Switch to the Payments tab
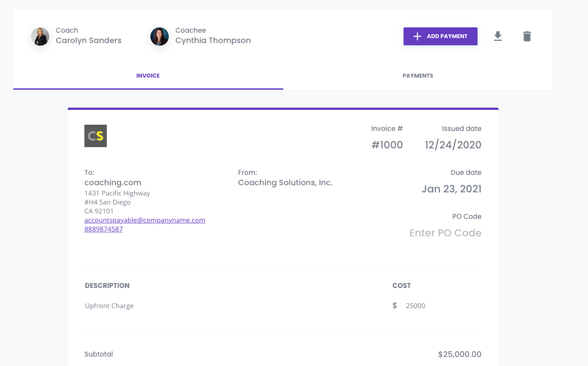Screen dimensions: 588x366 [x=418, y=76]
